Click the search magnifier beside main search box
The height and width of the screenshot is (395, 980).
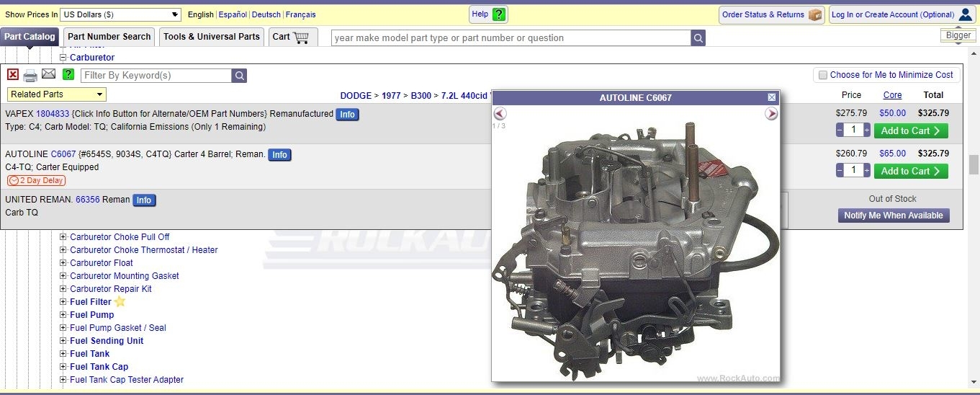pyautogui.click(x=698, y=38)
